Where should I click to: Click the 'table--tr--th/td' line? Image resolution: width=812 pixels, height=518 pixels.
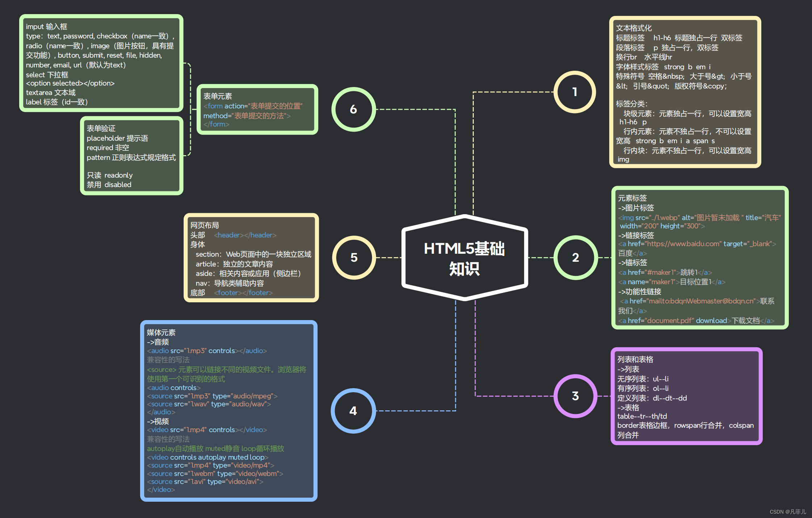[x=642, y=417]
